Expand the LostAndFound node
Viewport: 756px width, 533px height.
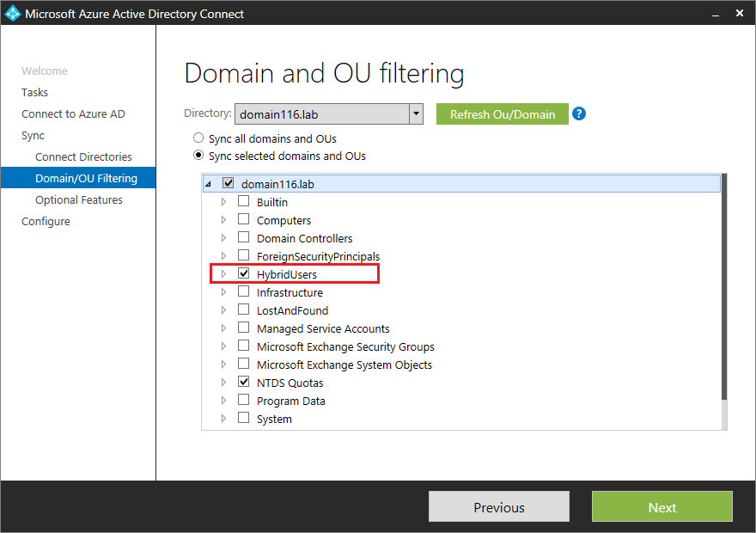coord(223,310)
